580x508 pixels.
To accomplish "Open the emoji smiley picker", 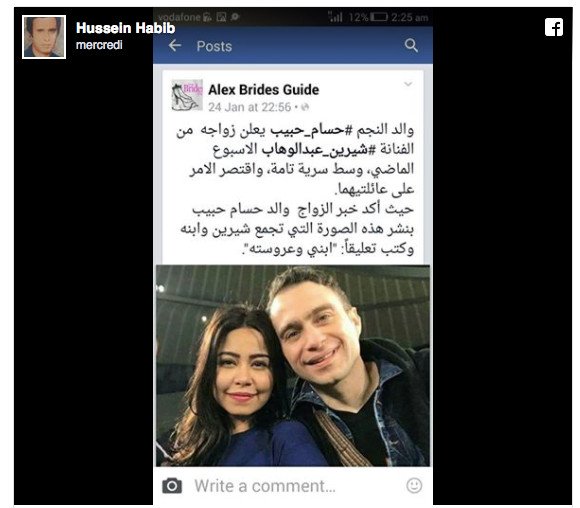I will coord(414,485).
